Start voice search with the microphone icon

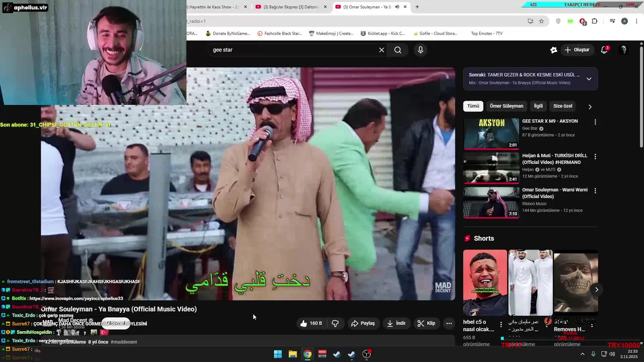click(421, 50)
